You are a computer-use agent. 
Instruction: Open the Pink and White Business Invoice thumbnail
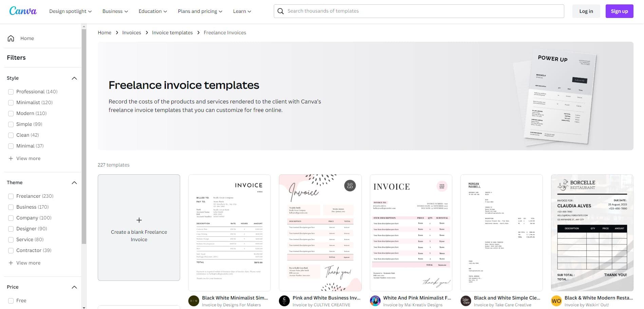[x=320, y=233]
